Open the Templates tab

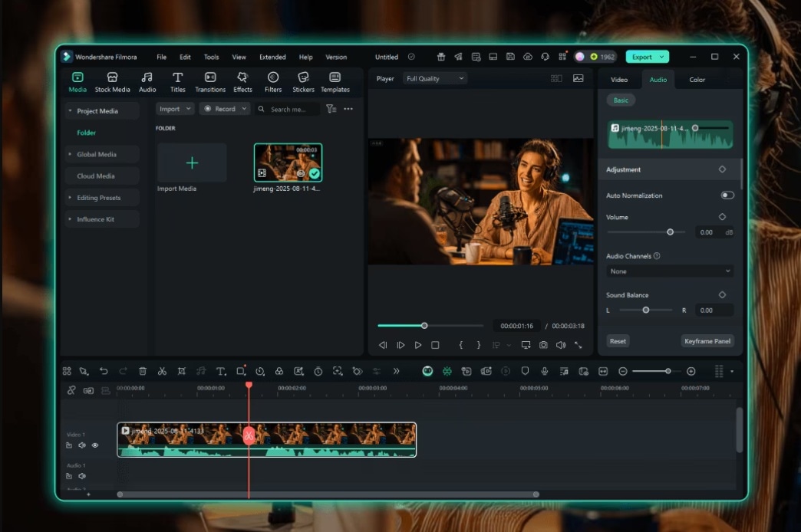point(335,82)
